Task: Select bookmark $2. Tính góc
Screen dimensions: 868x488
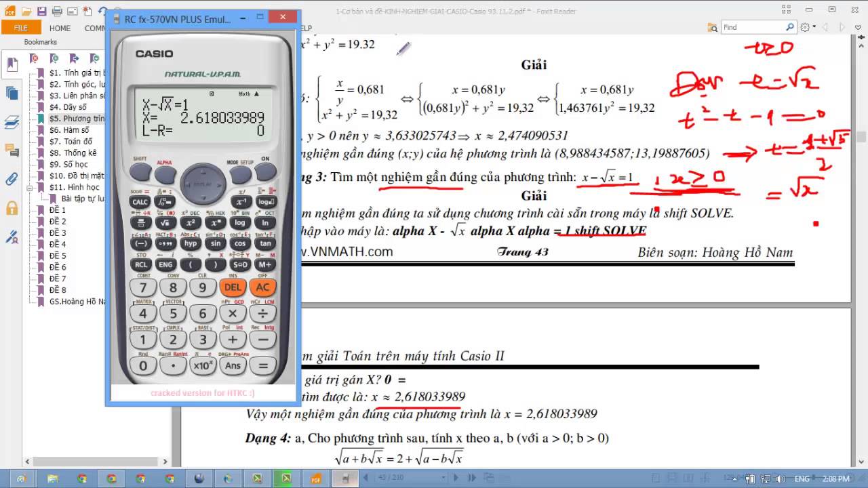Action: 77,85
